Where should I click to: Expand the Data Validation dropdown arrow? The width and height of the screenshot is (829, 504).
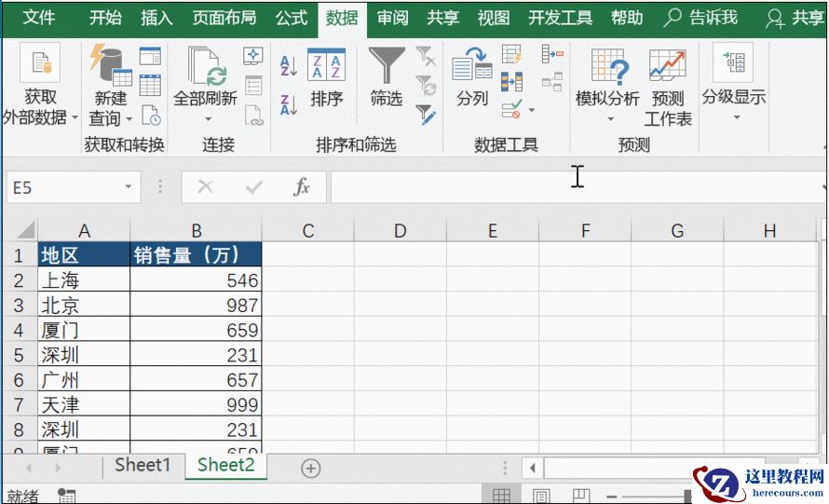[531, 110]
